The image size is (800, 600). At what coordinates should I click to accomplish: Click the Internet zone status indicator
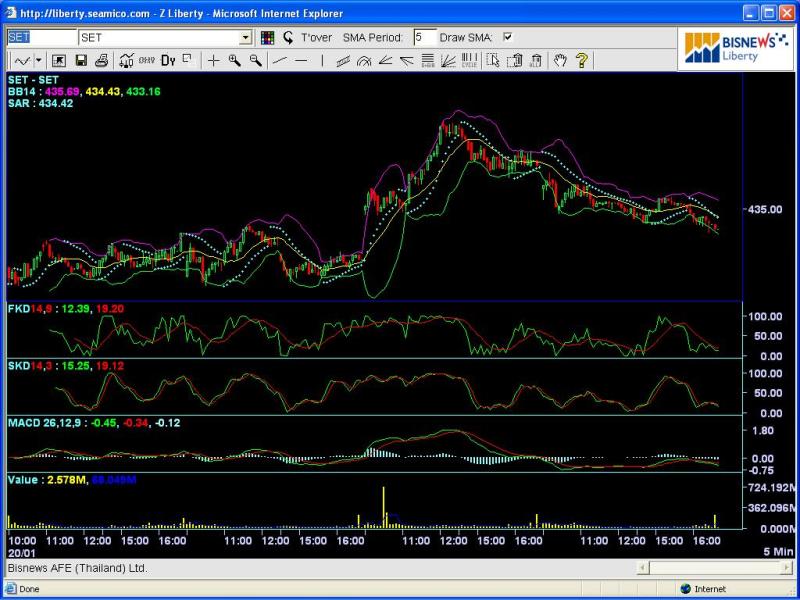click(703, 589)
